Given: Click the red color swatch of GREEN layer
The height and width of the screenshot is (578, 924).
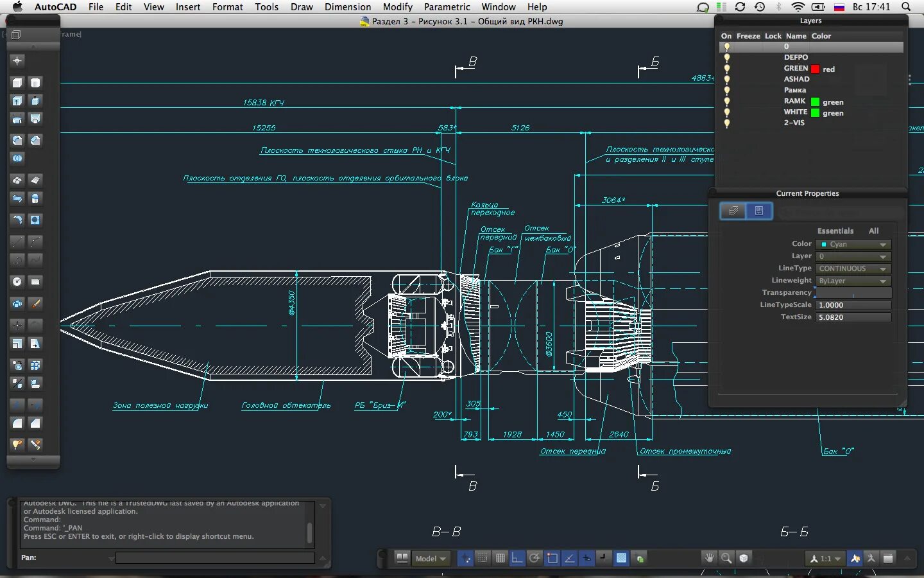Looking at the screenshot, I should (815, 69).
